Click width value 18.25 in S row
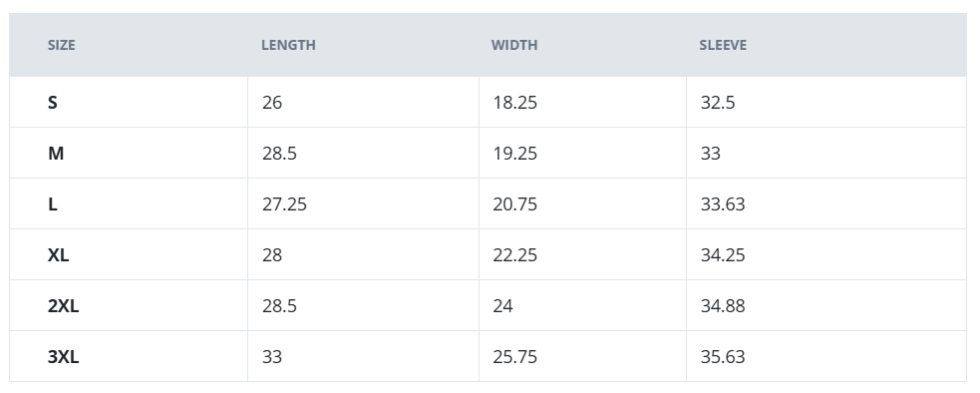 (x=515, y=103)
